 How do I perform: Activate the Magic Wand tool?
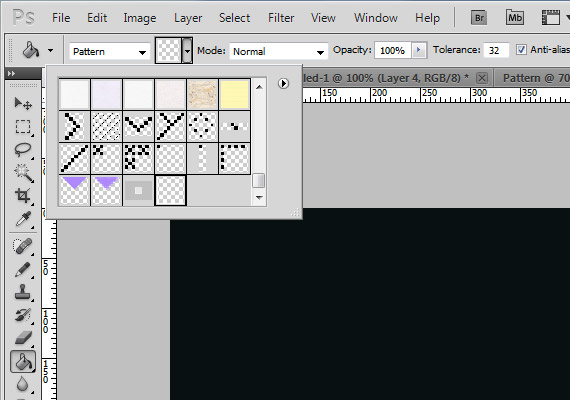click(x=23, y=172)
